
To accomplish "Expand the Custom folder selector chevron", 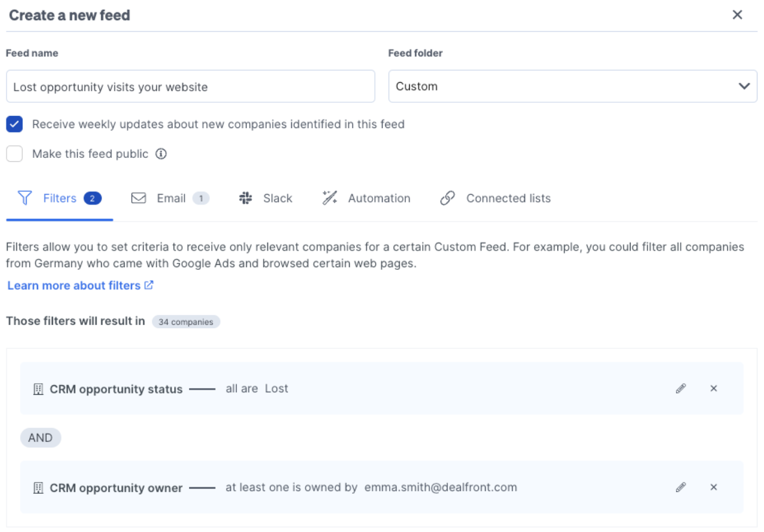I will (744, 86).
